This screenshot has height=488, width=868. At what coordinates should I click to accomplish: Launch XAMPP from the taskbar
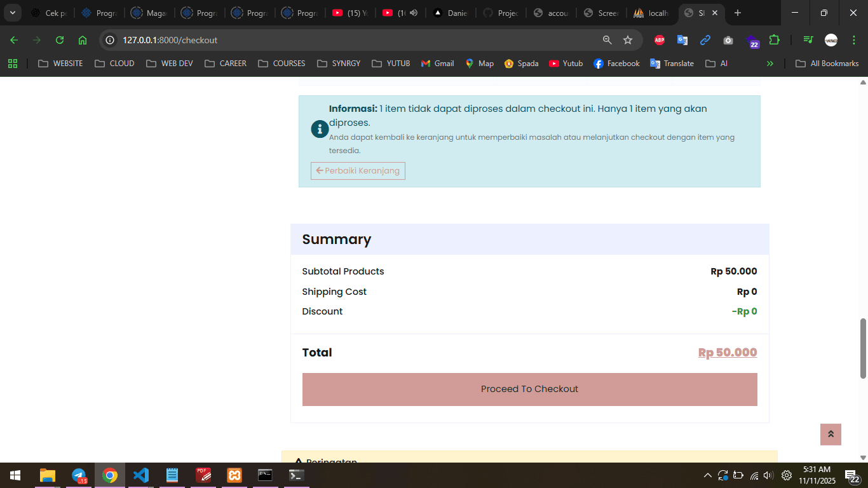[x=234, y=475]
